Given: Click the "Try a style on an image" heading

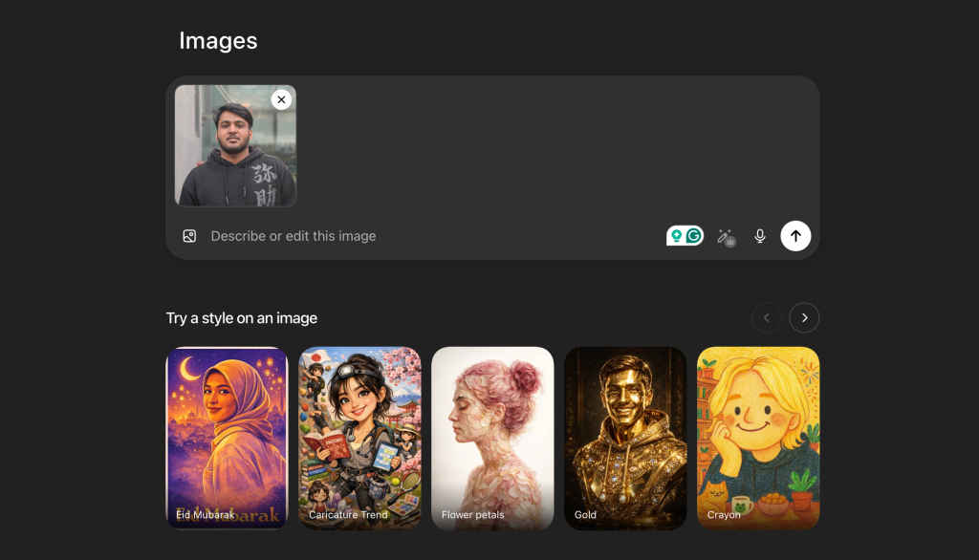Looking at the screenshot, I should pyautogui.click(x=242, y=318).
